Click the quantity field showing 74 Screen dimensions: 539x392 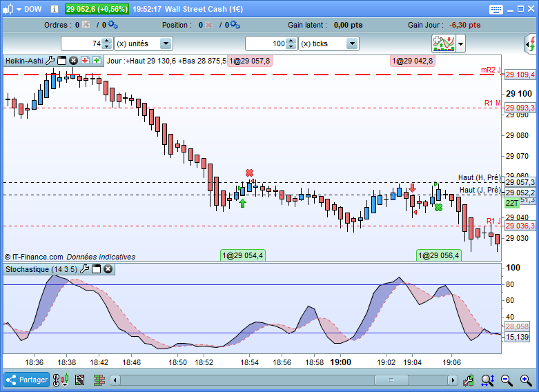pos(82,43)
